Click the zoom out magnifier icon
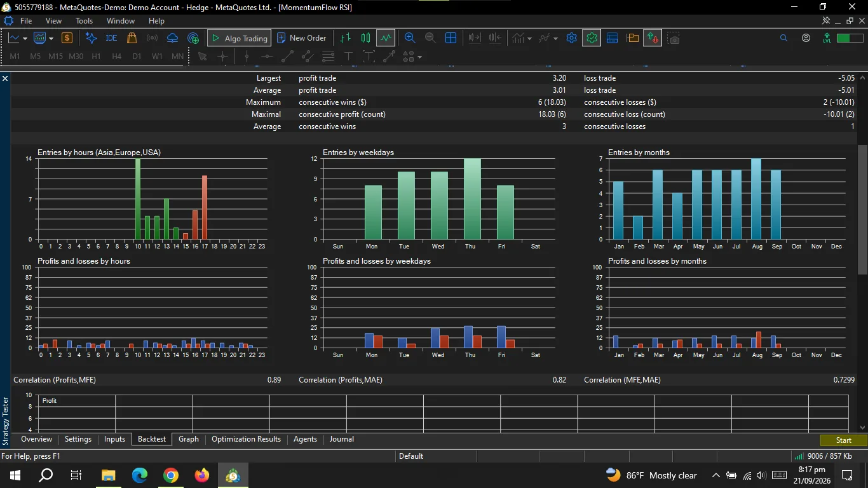This screenshot has width=868, height=488. (x=430, y=38)
